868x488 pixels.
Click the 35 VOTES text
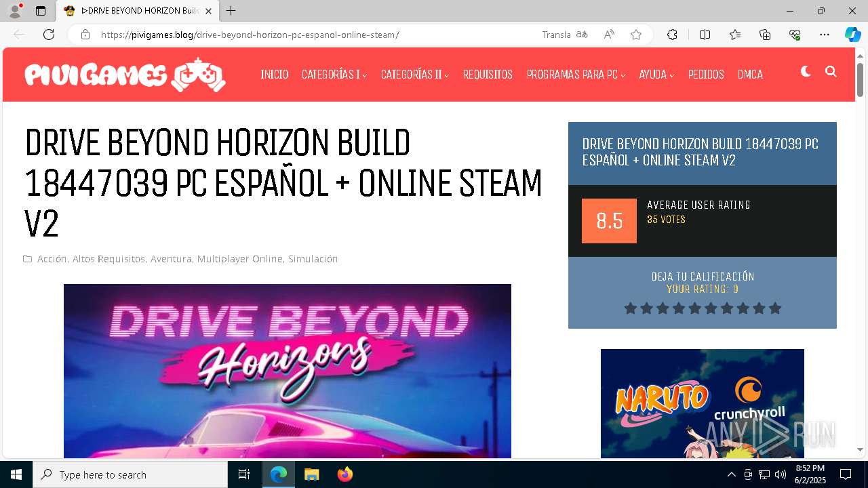click(666, 220)
